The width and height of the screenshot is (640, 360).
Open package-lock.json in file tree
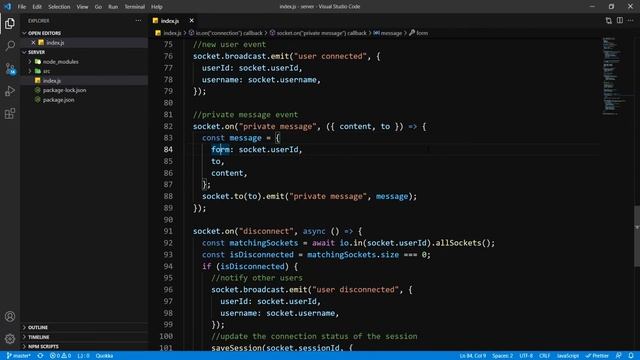tap(84, 90)
